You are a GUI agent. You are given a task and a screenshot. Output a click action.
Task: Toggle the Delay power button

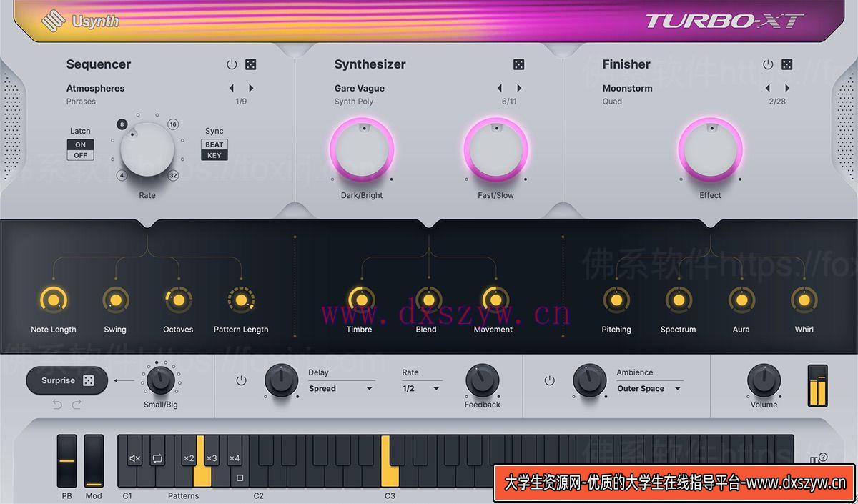(x=241, y=381)
